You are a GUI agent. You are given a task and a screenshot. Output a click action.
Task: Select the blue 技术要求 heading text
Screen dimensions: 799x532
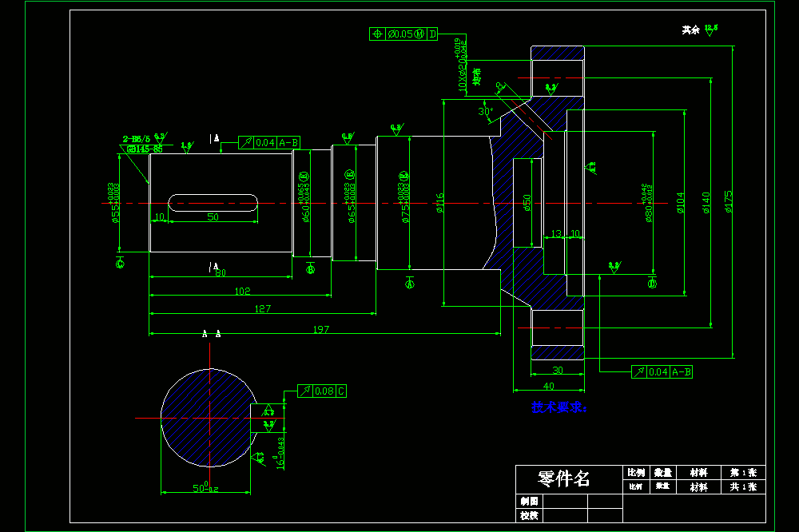(x=559, y=407)
